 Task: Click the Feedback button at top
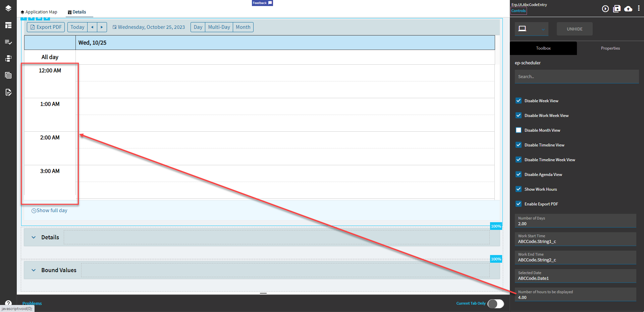(262, 3)
